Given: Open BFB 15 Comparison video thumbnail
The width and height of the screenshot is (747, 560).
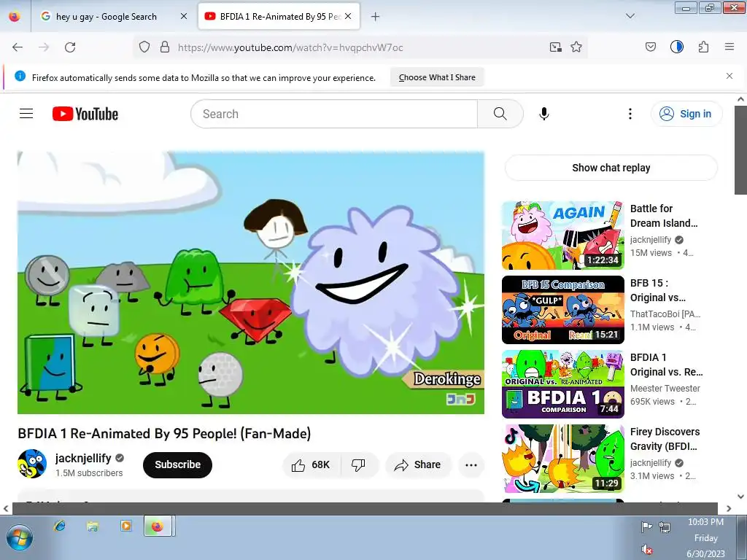Looking at the screenshot, I should [562, 309].
